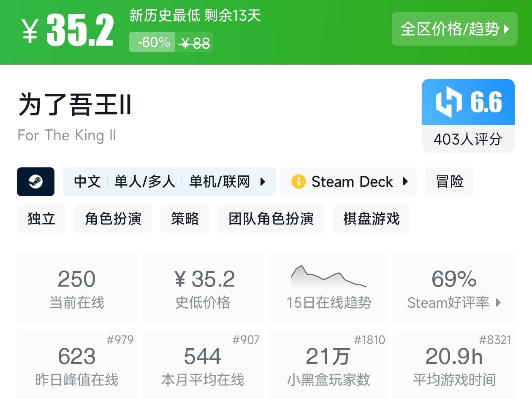Tap the 平均游戏时间 20.9h card
This screenshot has width=532, height=399.
pyautogui.click(x=454, y=364)
